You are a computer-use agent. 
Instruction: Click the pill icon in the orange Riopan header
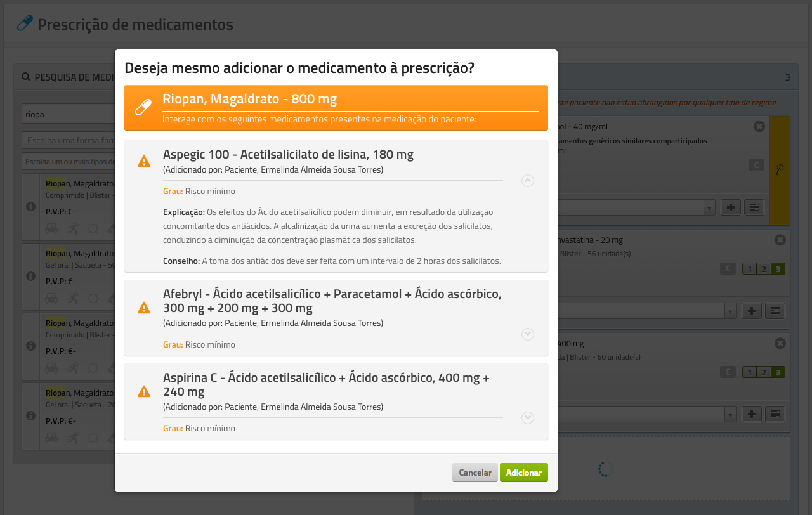144,107
